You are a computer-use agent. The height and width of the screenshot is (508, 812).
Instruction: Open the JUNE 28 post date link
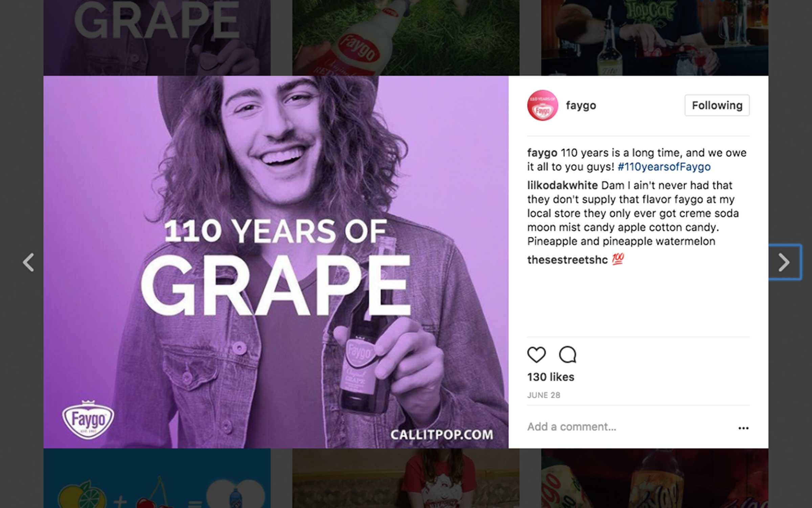[543, 395]
